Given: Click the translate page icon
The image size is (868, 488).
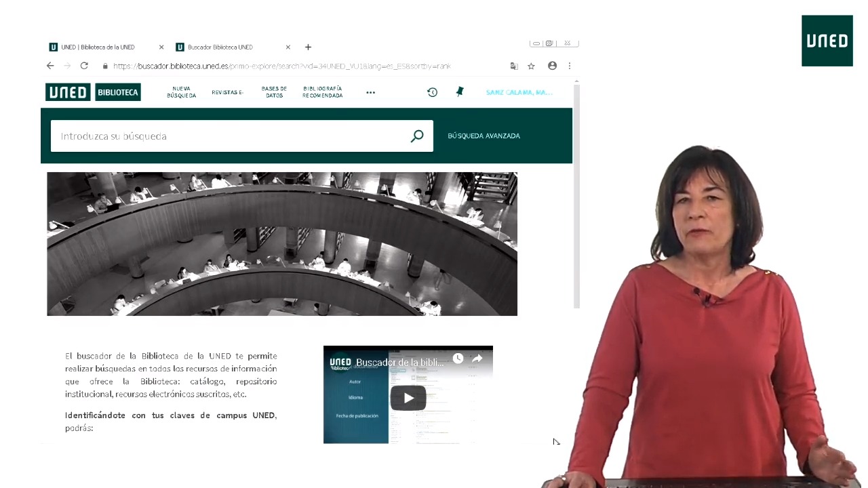Looking at the screenshot, I should pos(514,66).
